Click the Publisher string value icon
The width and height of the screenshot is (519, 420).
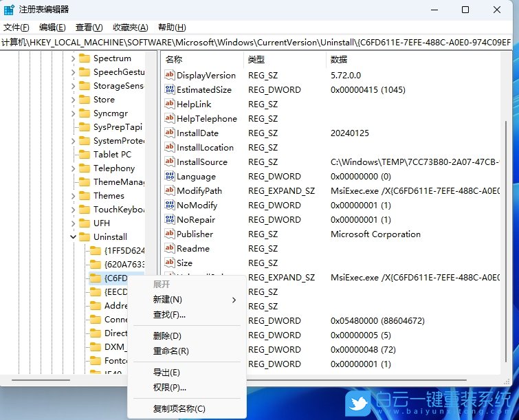click(170, 234)
